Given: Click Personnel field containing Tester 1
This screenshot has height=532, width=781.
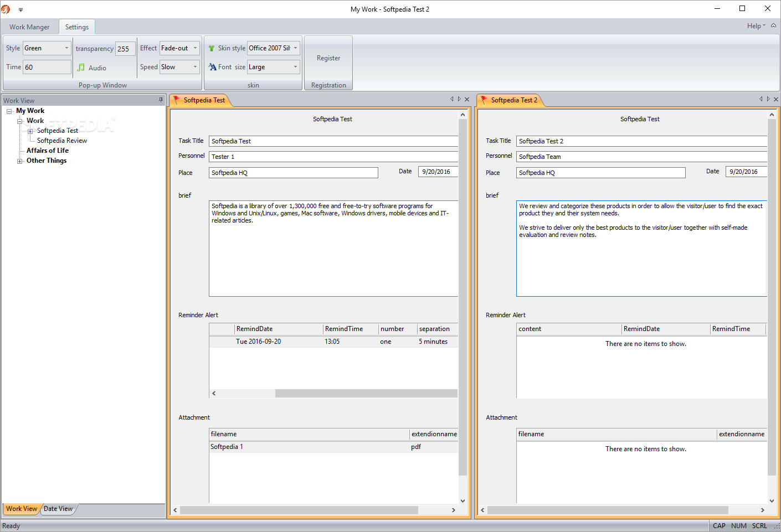Looking at the screenshot, I should click(333, 157).
